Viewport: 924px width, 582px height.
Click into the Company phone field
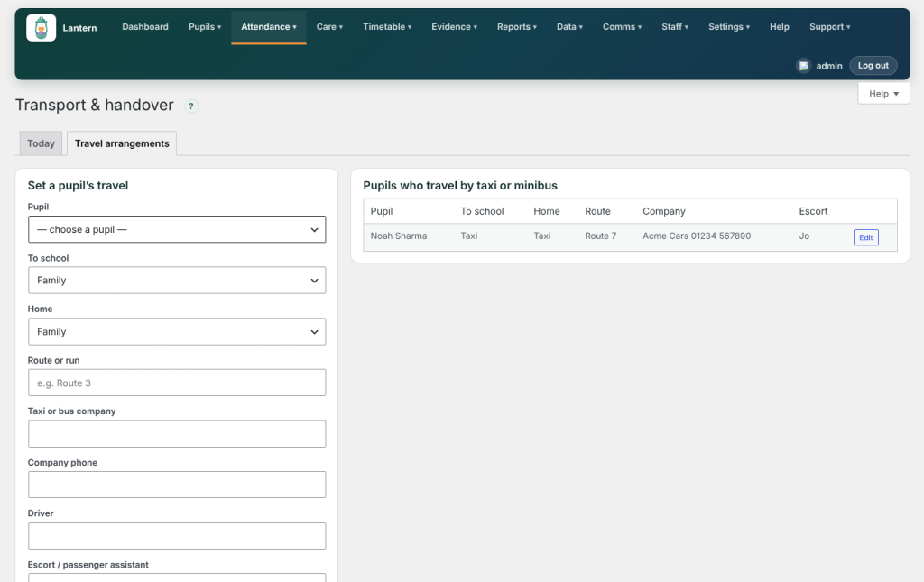[x=177, y=485]
